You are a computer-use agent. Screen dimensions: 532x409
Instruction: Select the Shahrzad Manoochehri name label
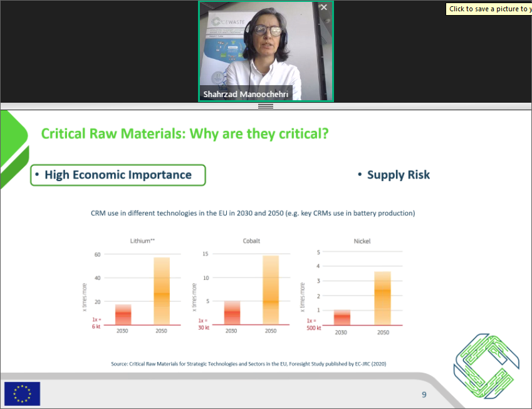[246, 94]
